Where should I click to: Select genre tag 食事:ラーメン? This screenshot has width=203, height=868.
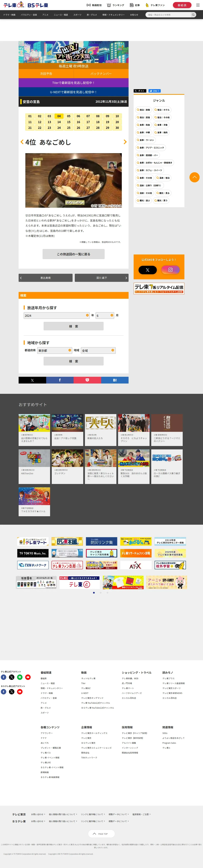pos(146,140)
